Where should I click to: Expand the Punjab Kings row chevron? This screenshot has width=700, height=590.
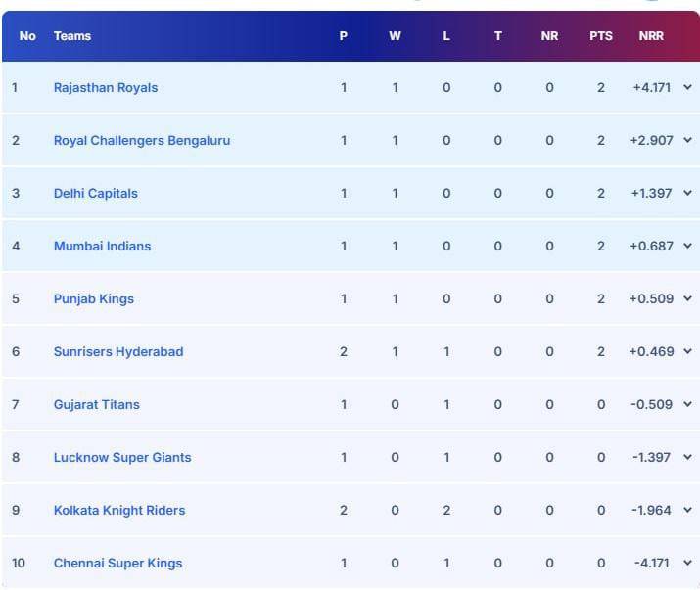tap(687, 298)
